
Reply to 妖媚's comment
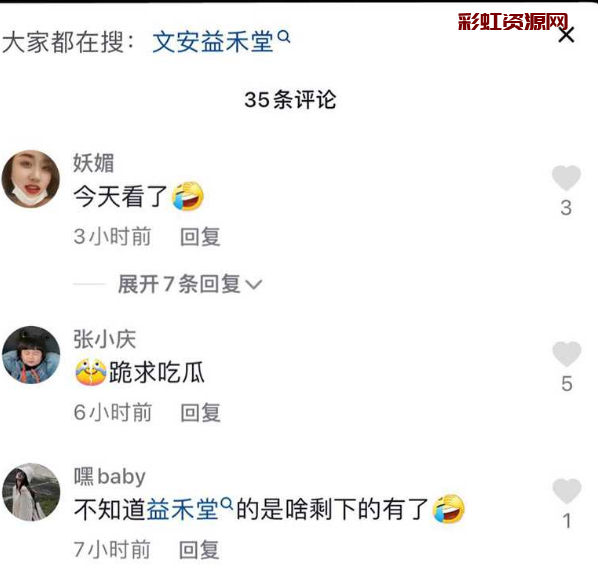(x=200, y=237)
